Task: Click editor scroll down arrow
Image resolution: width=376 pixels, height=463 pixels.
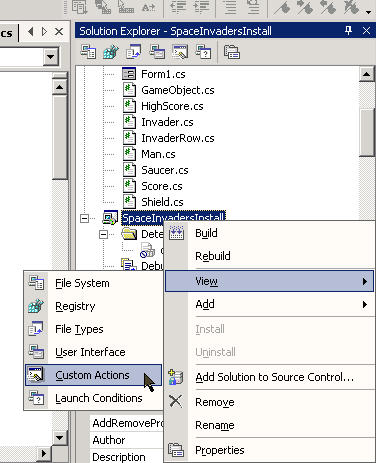Action: [60, 438]
